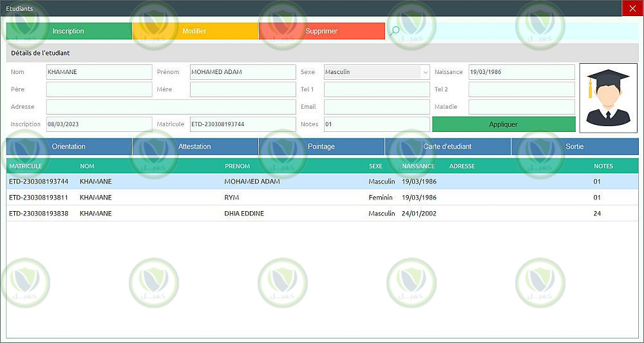Click the notes value 24
644x343 pixels.
pos(597,214)
